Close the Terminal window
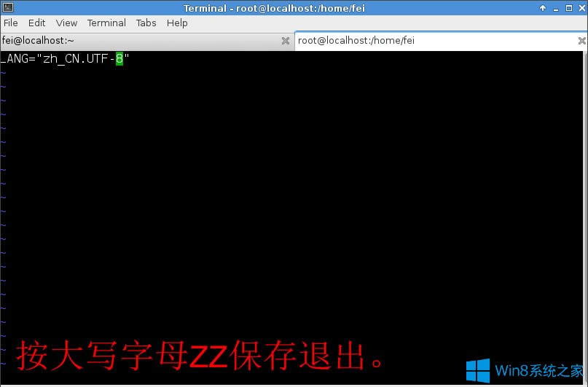 point(582,8)
